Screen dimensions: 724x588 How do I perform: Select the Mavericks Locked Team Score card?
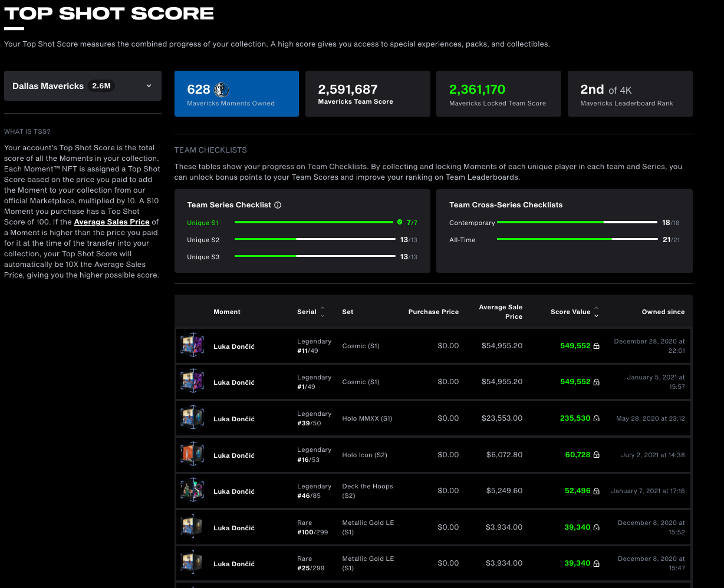click(x=498, y=94)
